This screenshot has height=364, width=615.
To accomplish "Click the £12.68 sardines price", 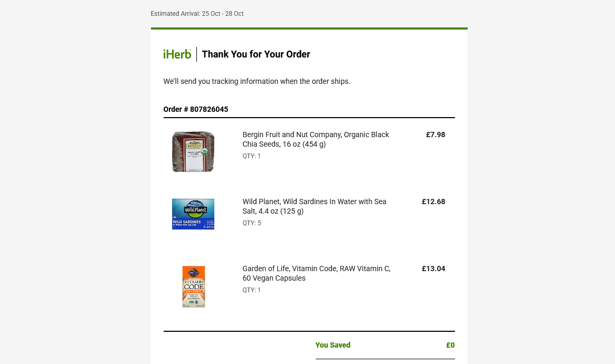I will point(433,202).
